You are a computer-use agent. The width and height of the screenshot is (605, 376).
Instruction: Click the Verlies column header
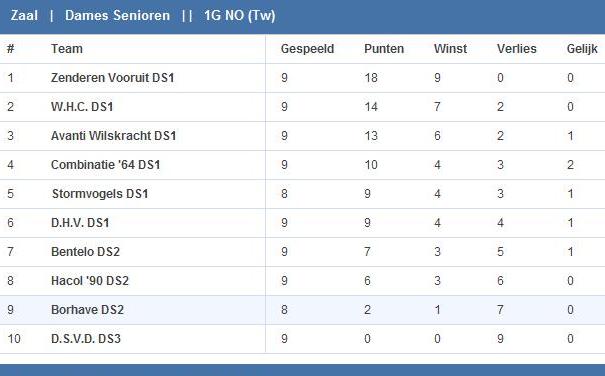click(517, 49)
